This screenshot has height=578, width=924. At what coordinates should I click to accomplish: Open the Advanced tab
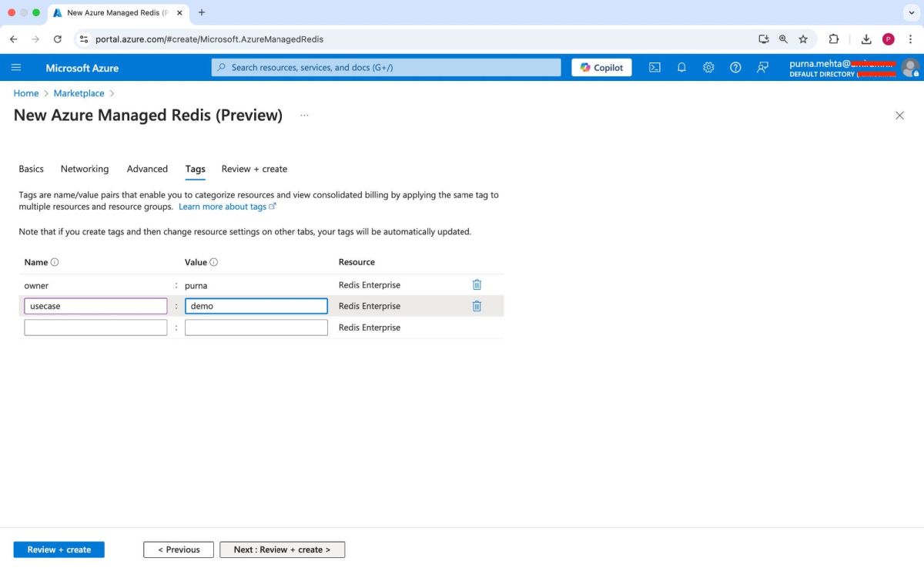click(x=147, y=169)
